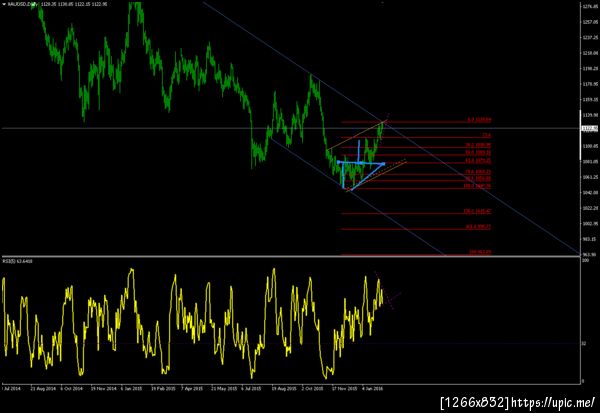Click the RSI level 32 label on right scale
600x413 pixels.
[584, 343]
